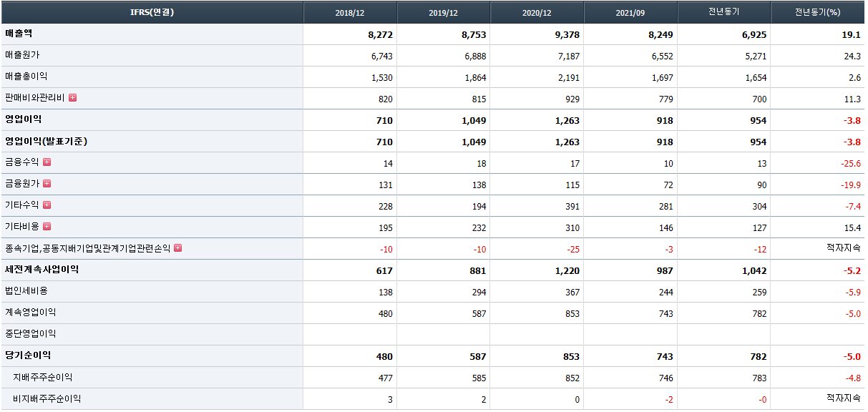The width and height of the screenshot is (868, 412).
Task: Expand the 기타비용 row details
Action: click(47, 227)
